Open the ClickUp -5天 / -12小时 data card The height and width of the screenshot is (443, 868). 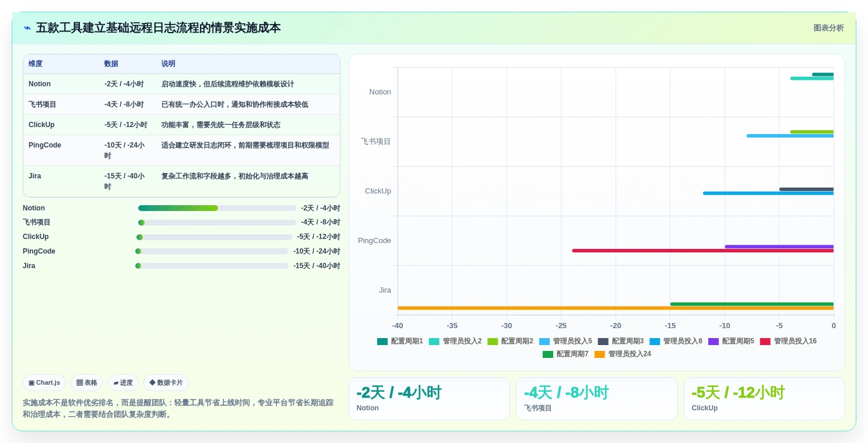click(764, 399)
